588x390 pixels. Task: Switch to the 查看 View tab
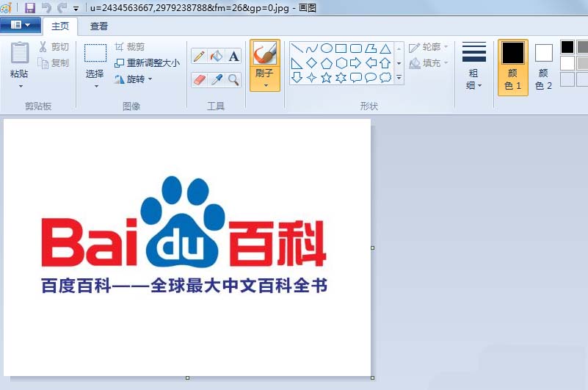tap(99, 26)
